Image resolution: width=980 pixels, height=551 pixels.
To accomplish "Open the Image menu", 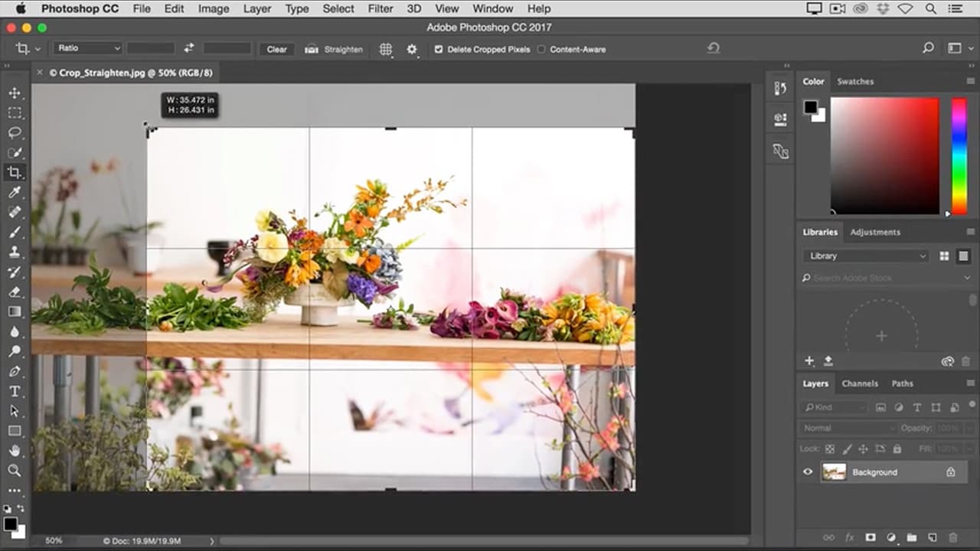I will click(x=214, y=8).
